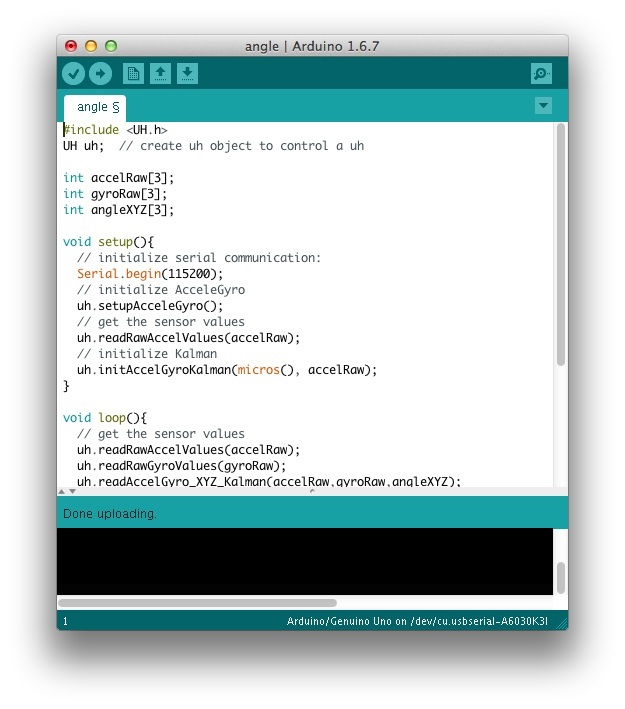Click the #include <UH.h> line

tap(115, 130)
